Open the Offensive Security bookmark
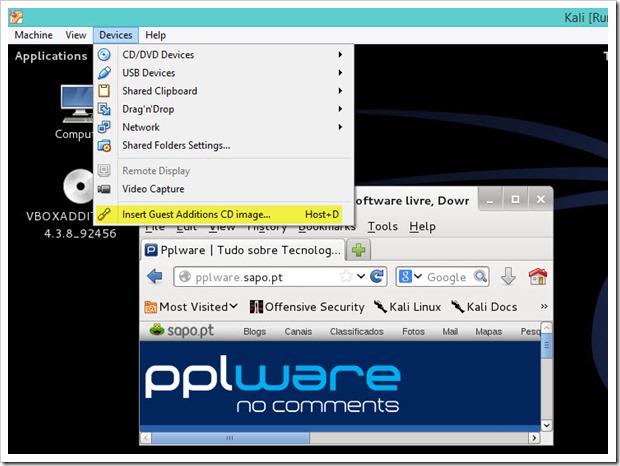 coord(307,307)
